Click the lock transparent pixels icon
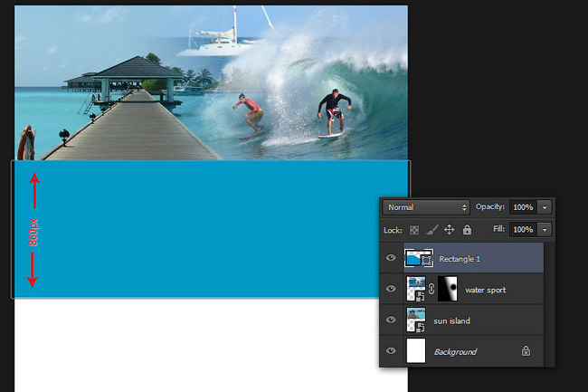 (414, 230)
